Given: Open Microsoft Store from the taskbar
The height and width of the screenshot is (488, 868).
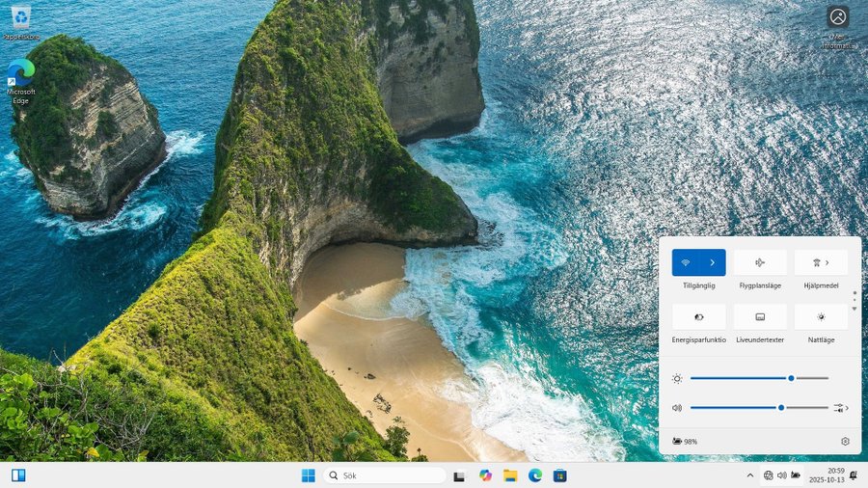Looking at the screenshot, I should coord(559,475).
